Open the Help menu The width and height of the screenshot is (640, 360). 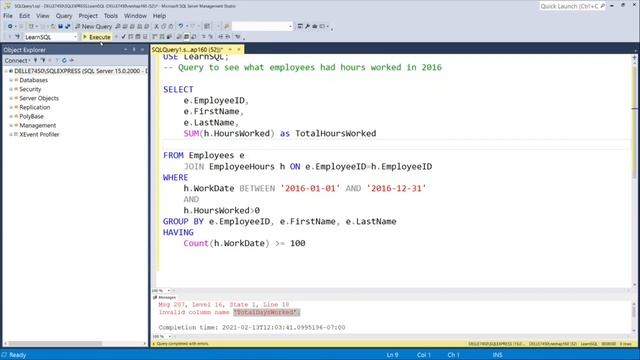(159, 16)
